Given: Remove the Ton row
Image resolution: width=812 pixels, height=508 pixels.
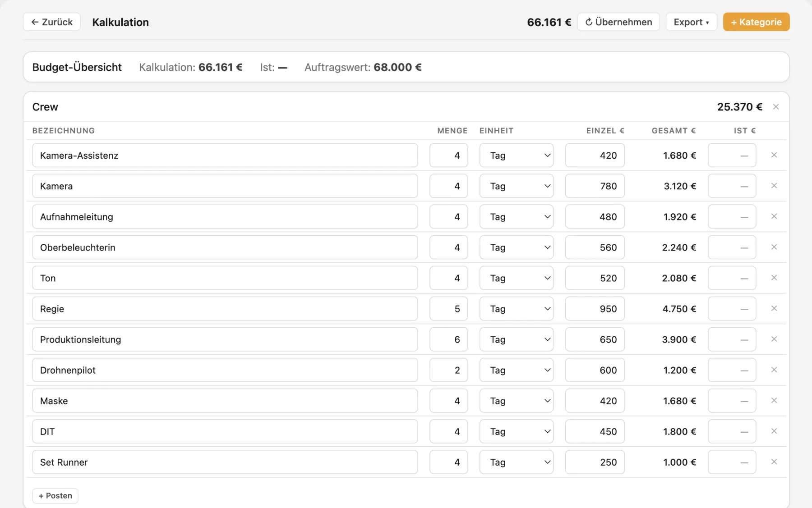Looking at the screenshot, I should point(774,278).
